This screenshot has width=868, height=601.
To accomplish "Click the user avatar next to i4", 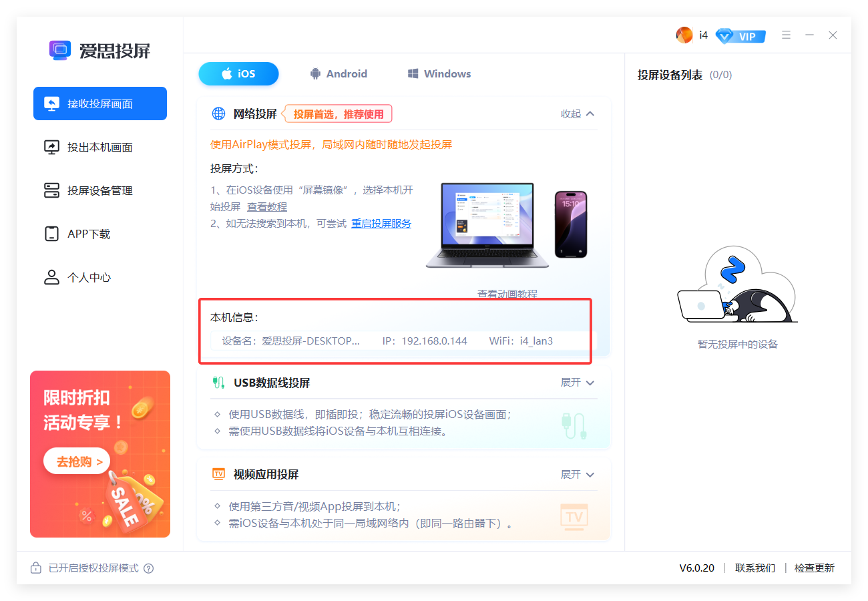I will tap(684, 34).
